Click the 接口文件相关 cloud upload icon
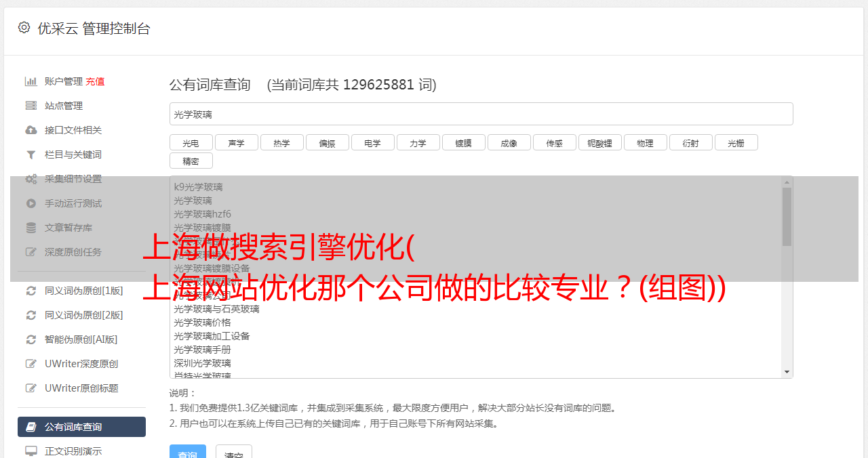Screen dimensions: 868x458 (31, 130)
